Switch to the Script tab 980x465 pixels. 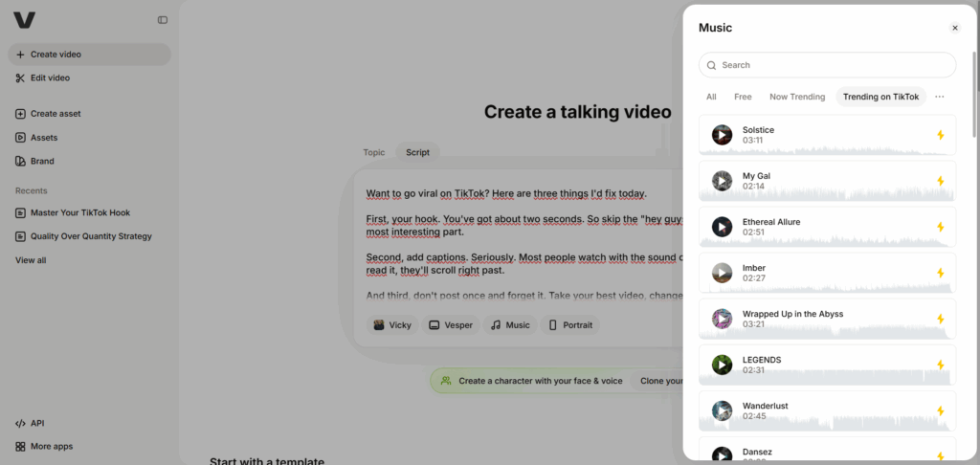coord(417,152)
